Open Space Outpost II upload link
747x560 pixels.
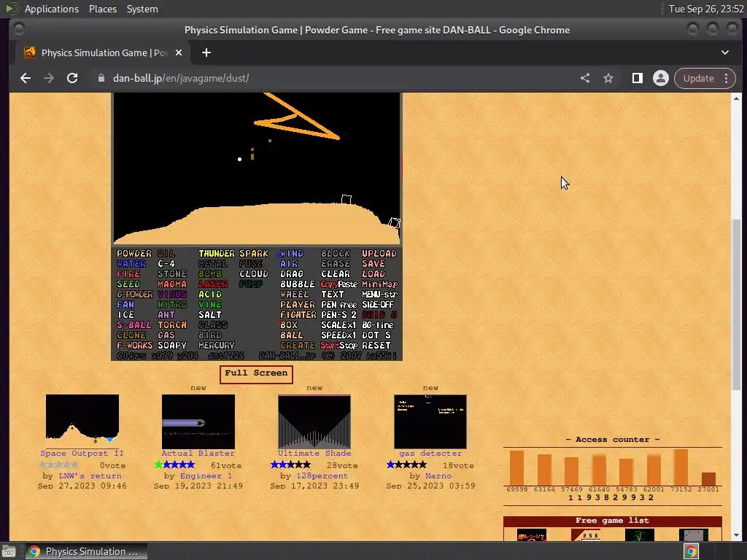coord(82,454)
